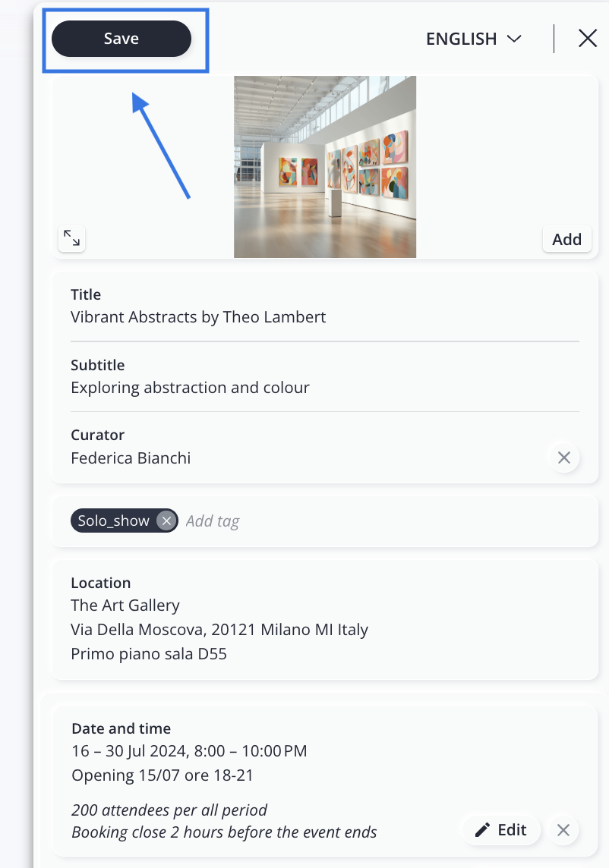Edit the Title field text
Image resolution: width=609 pixels, height=868 pixels.
pyautogui.click(x=198, y=317)
